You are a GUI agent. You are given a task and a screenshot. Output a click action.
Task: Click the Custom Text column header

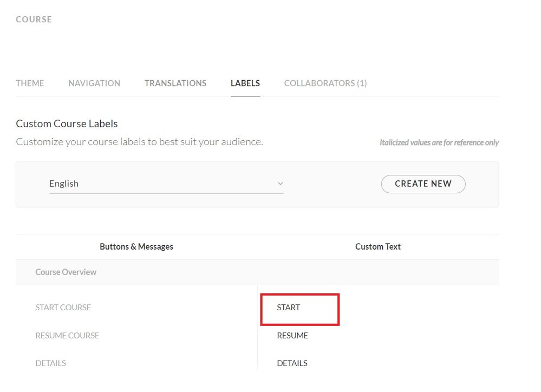pyautogui.click(x=378, y=247)
